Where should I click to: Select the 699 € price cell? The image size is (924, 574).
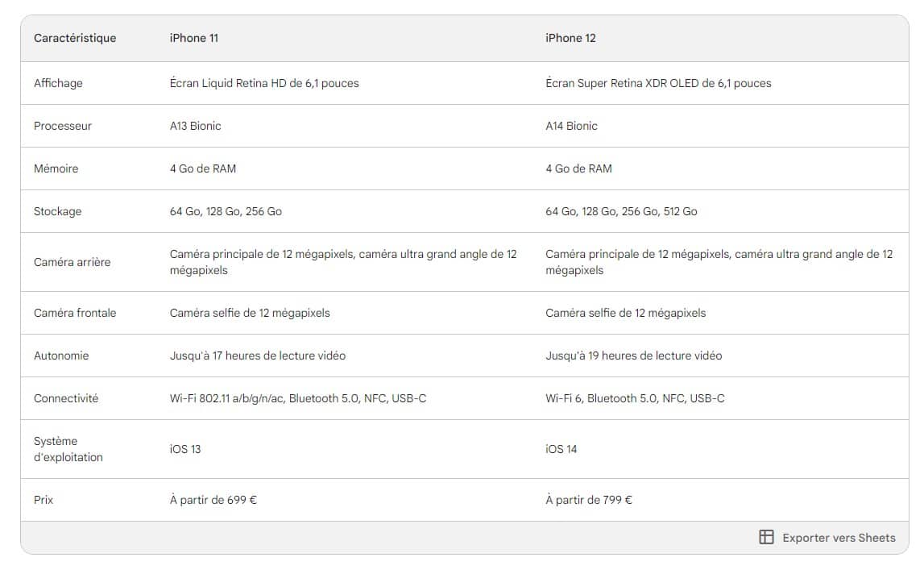pyautogui.click(x=213, y=500)
